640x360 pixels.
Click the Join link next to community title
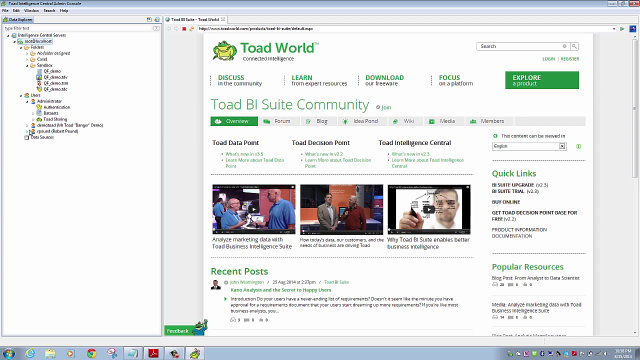(x=384, y=107)
